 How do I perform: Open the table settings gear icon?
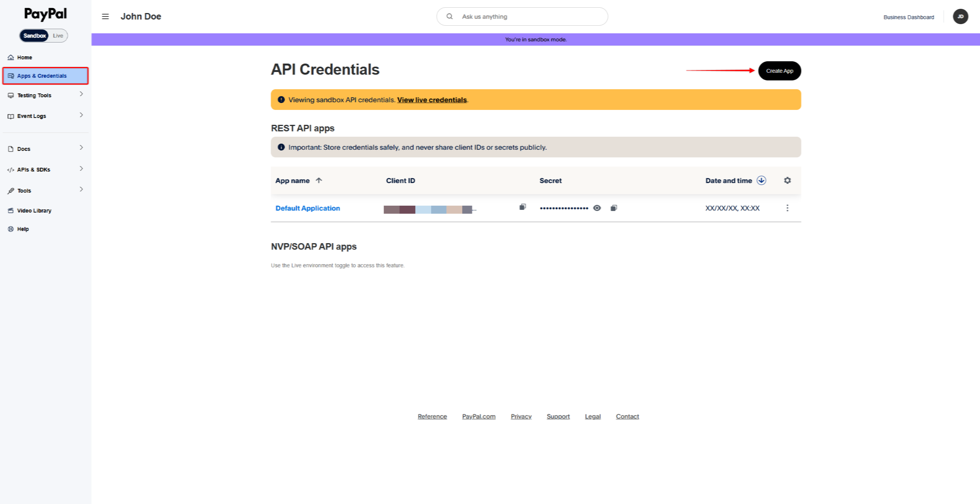pos(787,180)
